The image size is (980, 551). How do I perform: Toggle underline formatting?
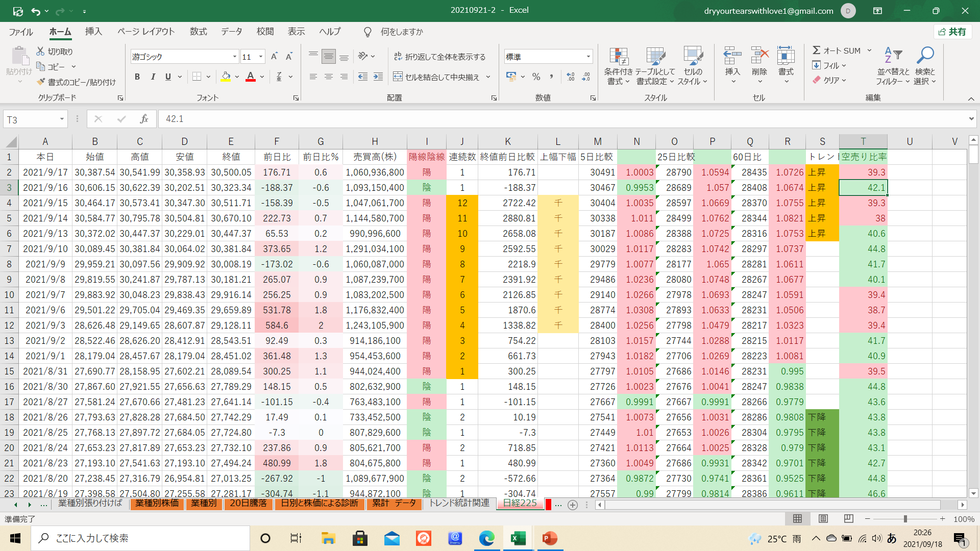pos(168,77)
